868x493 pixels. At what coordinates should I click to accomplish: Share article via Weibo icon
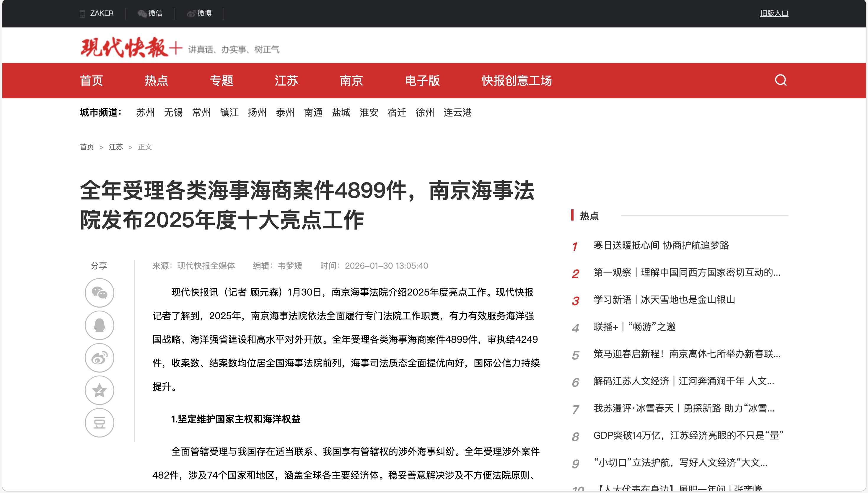point(99,357)
